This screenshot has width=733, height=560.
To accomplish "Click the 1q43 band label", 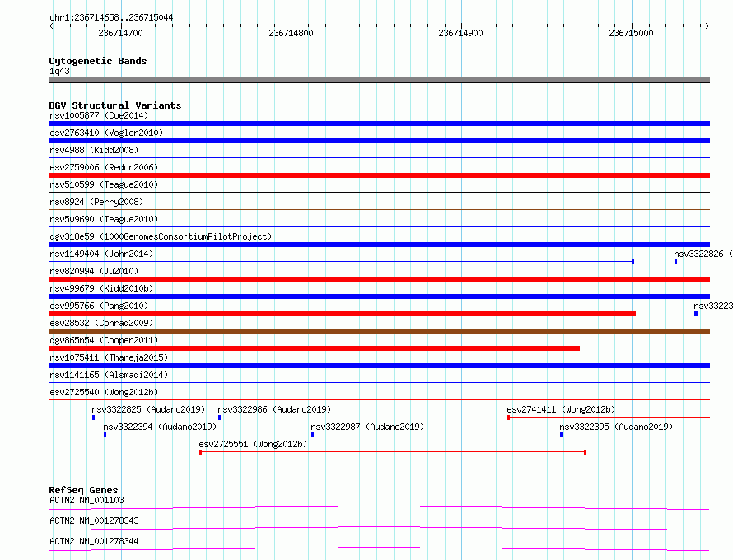I will click(59, 71).
